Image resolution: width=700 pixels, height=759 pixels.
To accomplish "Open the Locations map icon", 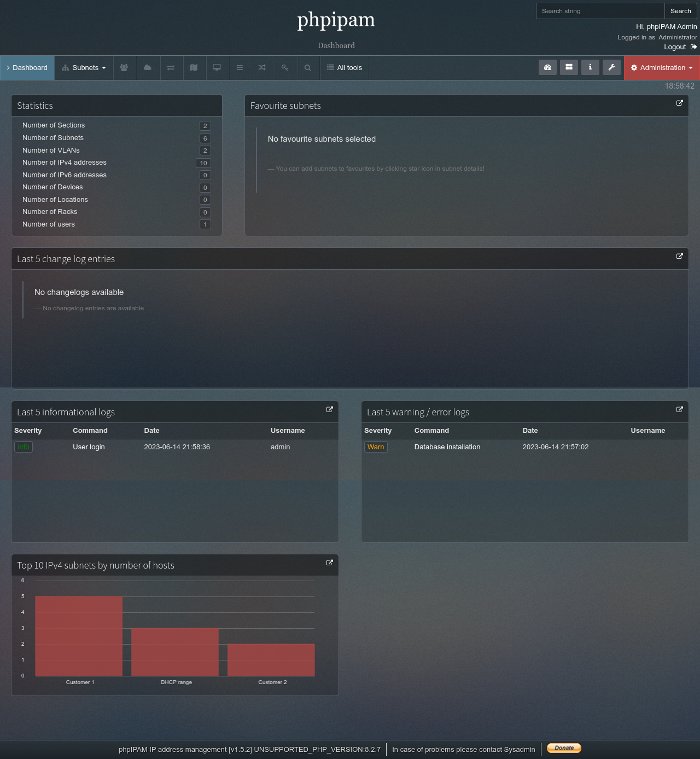I will [x=194, y=68].
